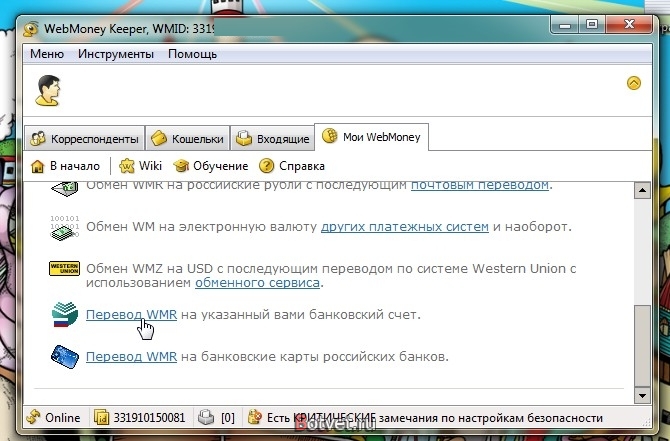Click the [0] counter in status bar
This screenshot has height=441, width=670.
[x=228, y=418]
